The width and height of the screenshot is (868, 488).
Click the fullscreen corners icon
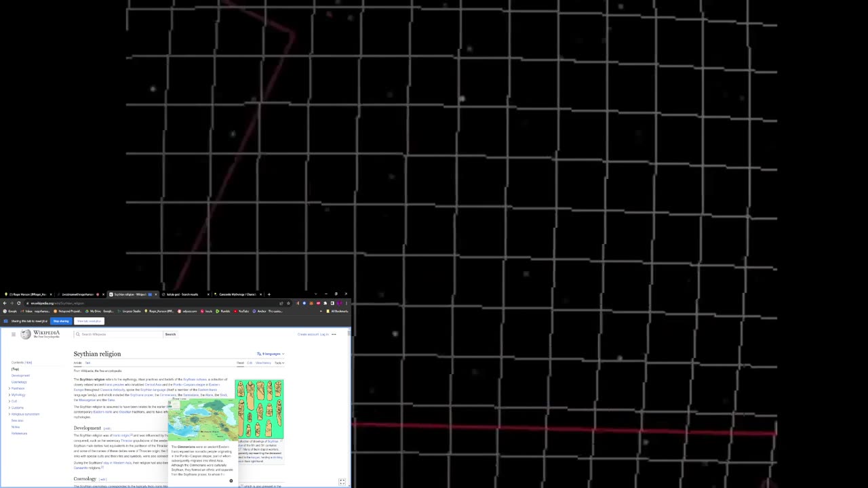point(342,482)
